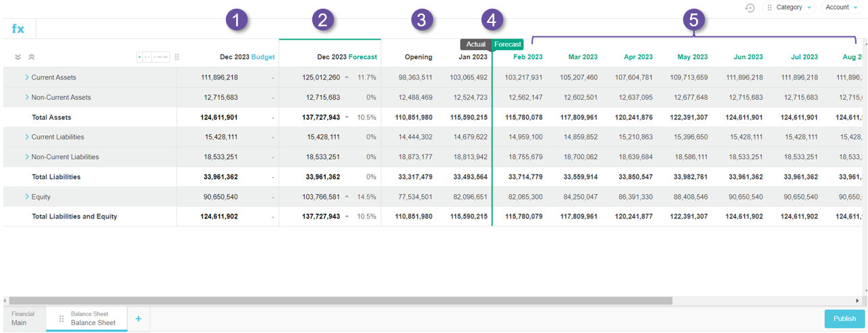Expand all rows with double-down chevron
Image resolution: width=868 pixels, height=333 pixels.
coord(18,57)
